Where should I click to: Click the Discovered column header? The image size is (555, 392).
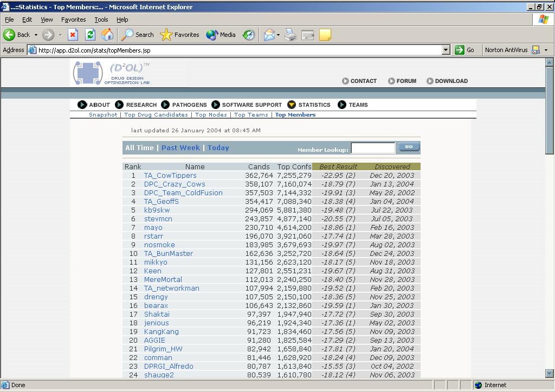[x=392, y=166]
